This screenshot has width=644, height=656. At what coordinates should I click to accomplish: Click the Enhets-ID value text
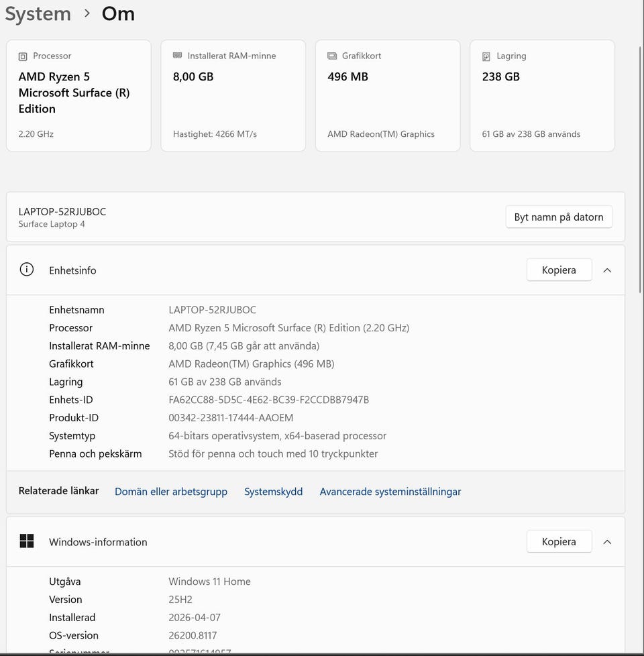click(x=268, y=400)
